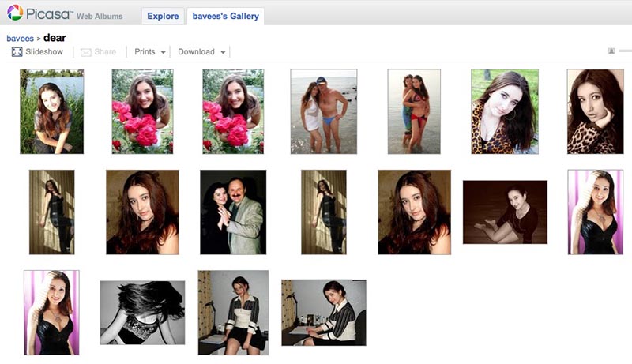Open the Explore tab
Screen dimensions: 632x364
click(x=163, y=16)
